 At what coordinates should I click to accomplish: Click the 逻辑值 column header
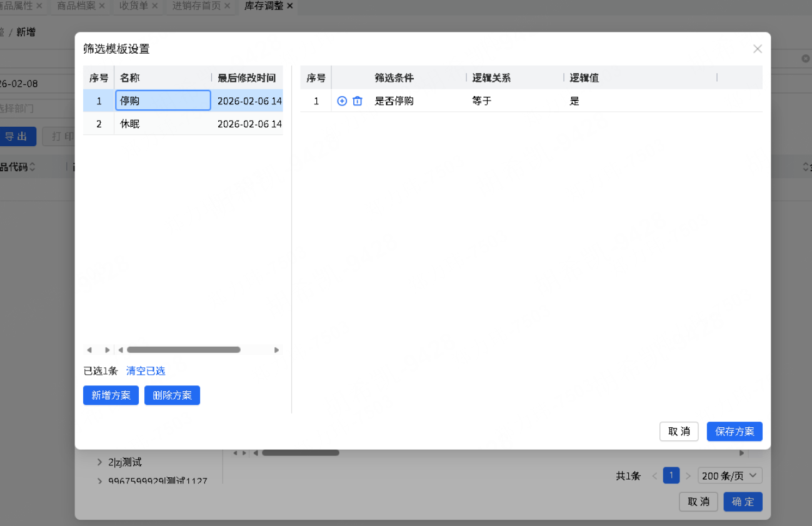coord(584,78)
